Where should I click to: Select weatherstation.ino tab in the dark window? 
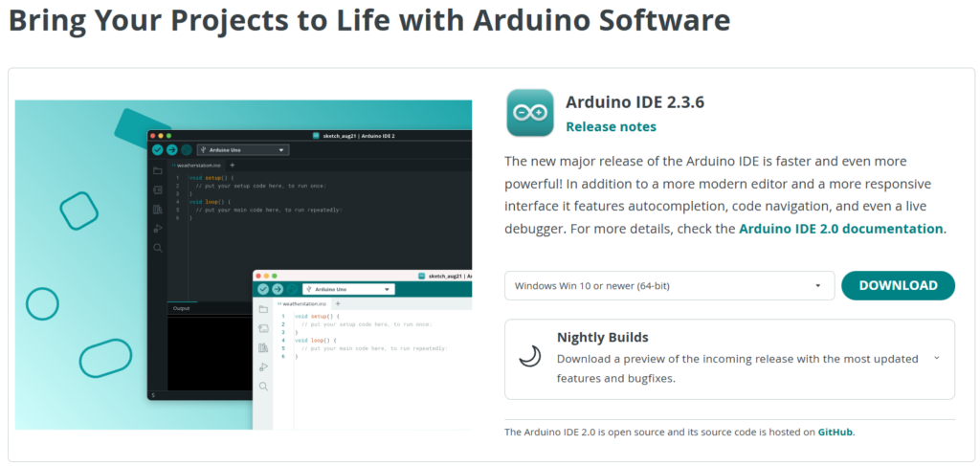[x=196, y=165]
